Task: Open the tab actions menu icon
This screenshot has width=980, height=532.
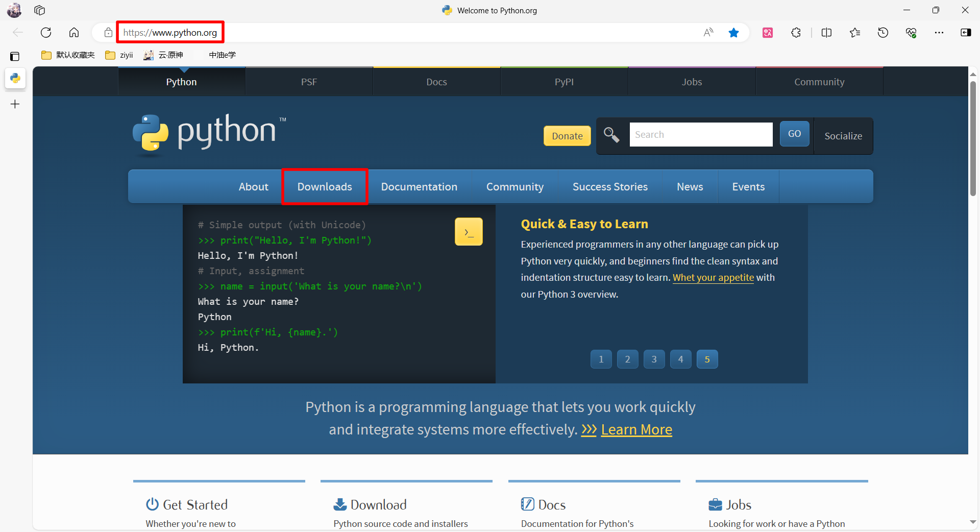Action: (x=15, y=56)
